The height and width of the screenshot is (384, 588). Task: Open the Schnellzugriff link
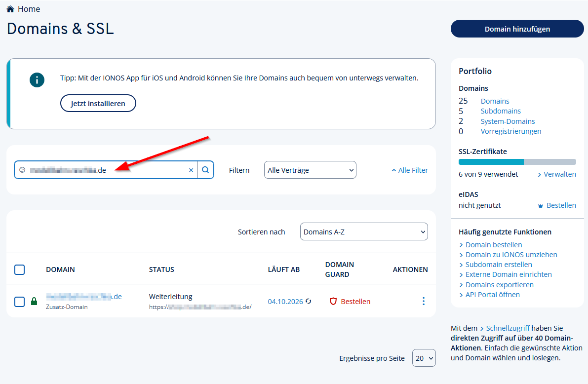point(508,328)
